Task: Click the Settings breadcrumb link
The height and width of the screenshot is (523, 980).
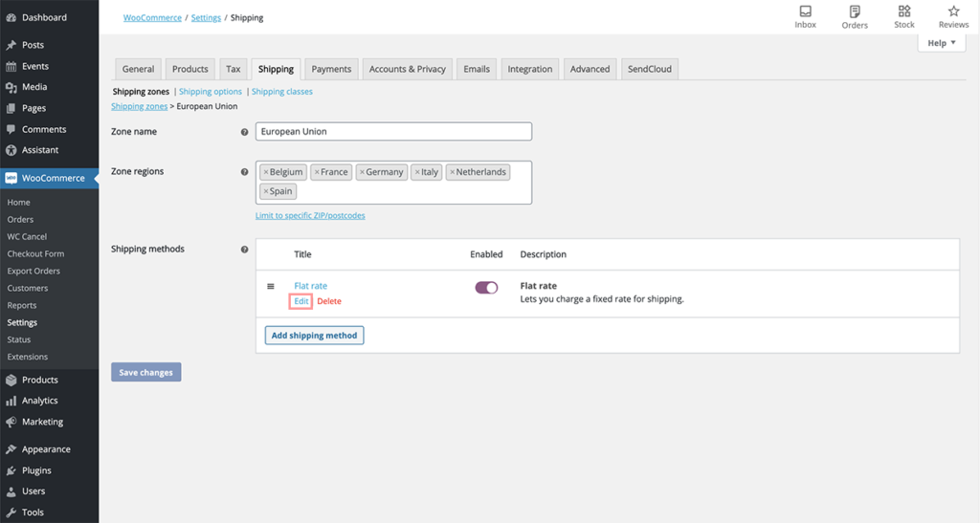Action: 206,18
